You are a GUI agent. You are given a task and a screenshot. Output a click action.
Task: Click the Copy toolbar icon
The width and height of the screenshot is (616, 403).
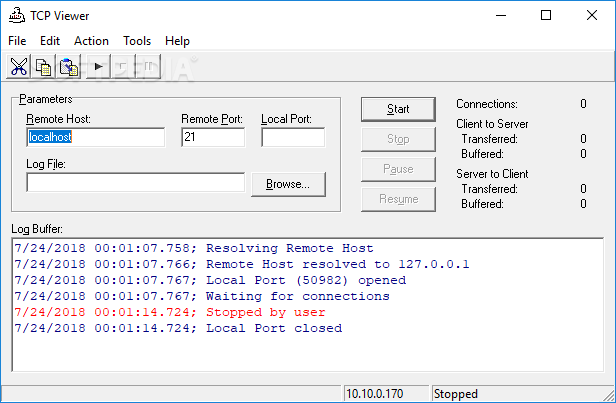coord(43,66)
